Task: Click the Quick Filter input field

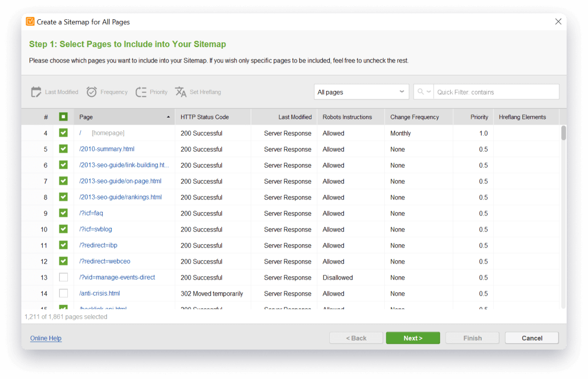Action: pos(496,92)
